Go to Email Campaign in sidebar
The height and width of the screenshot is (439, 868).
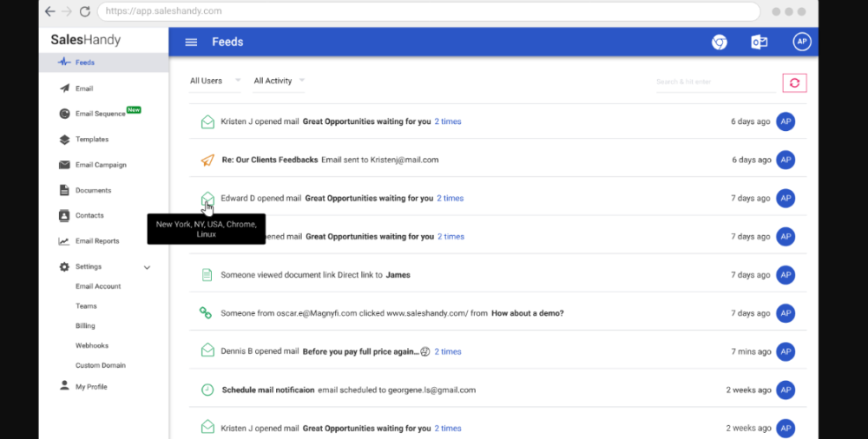[100, 165]
